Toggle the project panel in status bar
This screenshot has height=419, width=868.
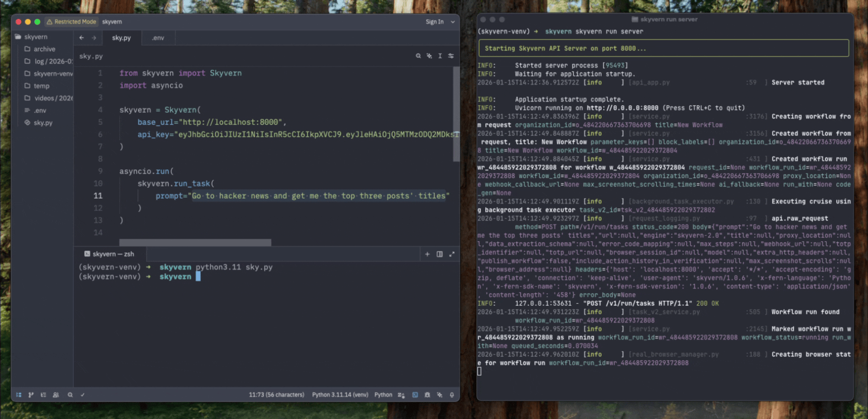tap(19, 395)
